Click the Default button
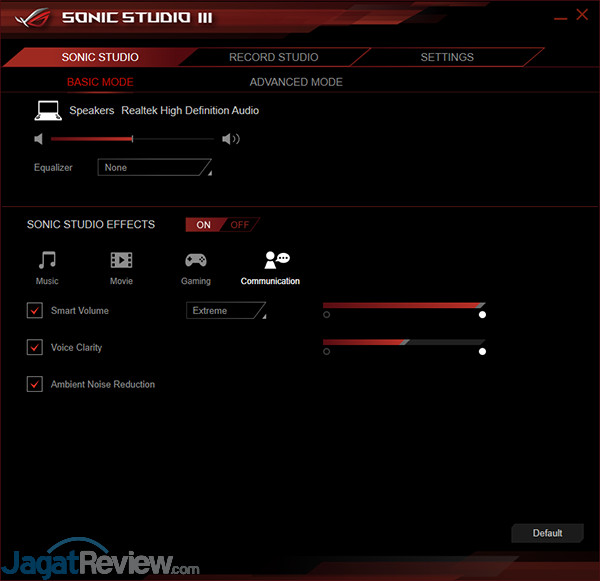The image size is (600, 581). click(x=548, y=533)
